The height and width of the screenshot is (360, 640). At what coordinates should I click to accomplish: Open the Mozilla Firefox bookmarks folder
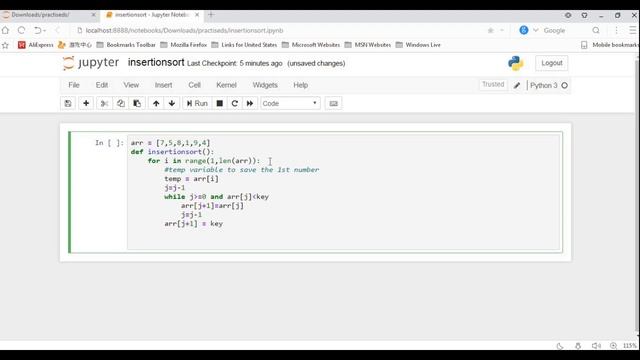pos(183,45)
